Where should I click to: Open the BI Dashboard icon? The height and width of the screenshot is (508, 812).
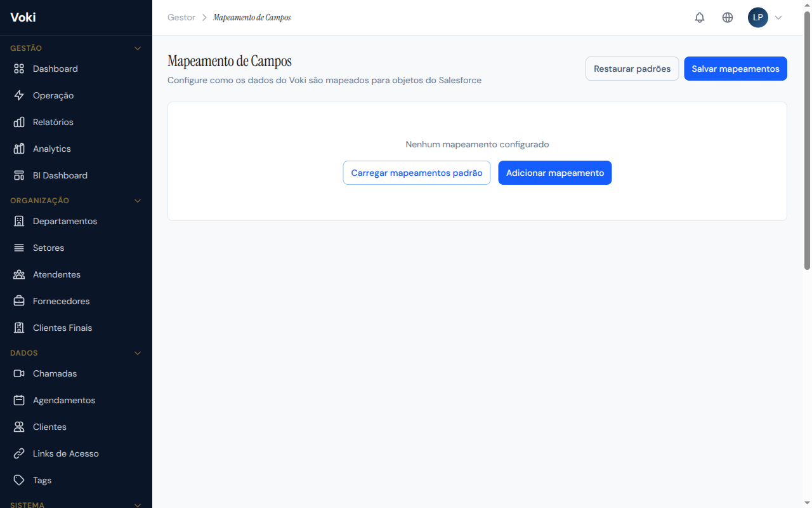[20, 175]
